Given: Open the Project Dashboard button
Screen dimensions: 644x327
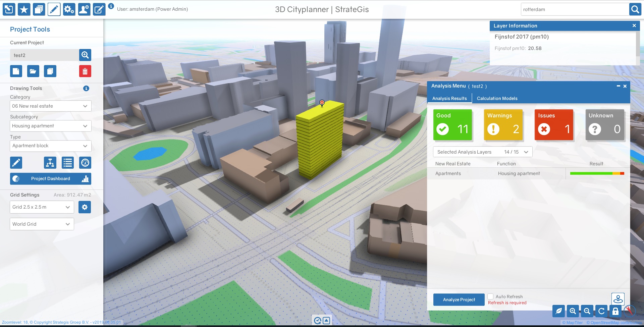Looking at the screenshot, I should pyautogui.click(x=51, y=179).
